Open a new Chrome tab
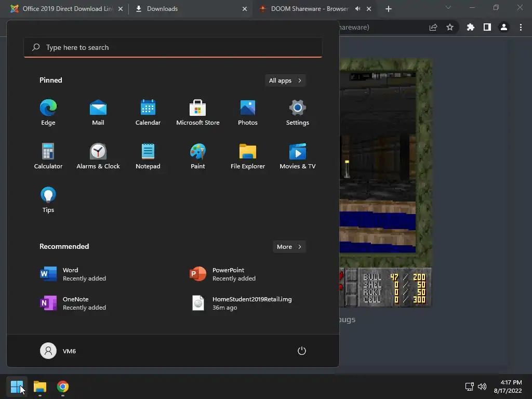The width and height of the screenshot is (532, 399). 389,9
